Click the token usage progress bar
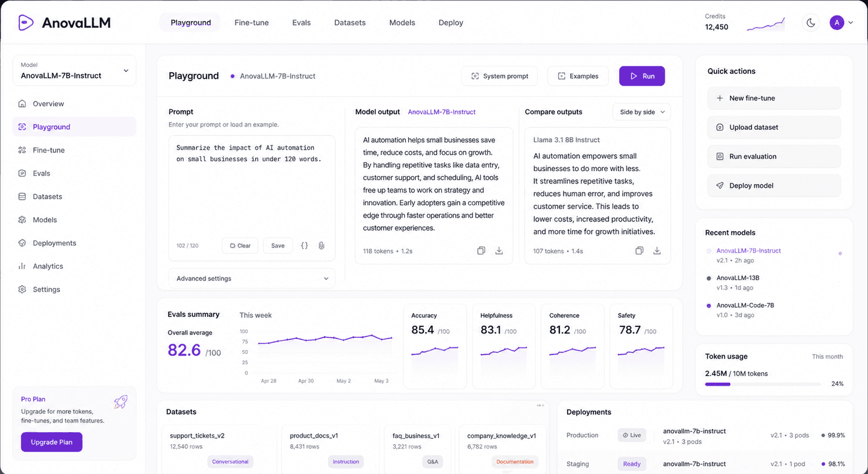 tap(763, 384)
